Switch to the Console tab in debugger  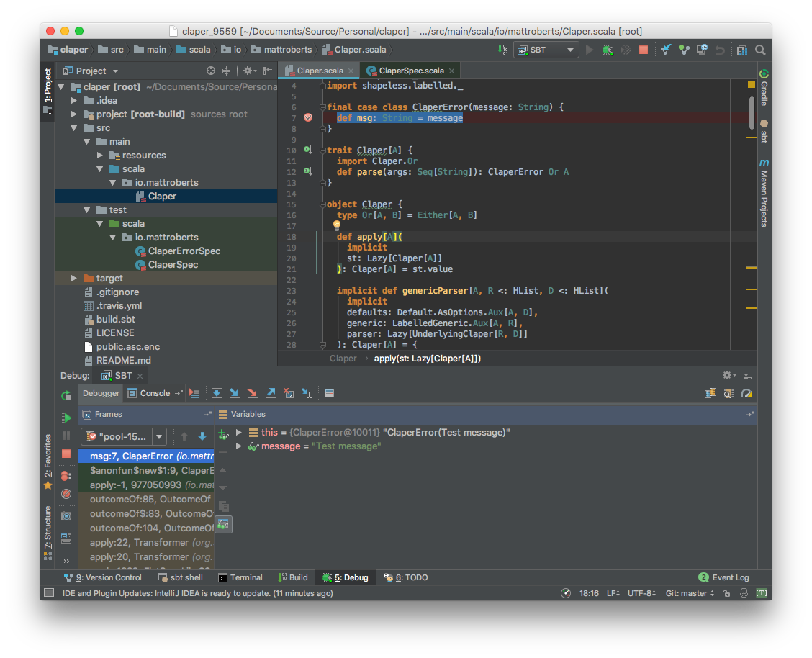tap(149, 394)
